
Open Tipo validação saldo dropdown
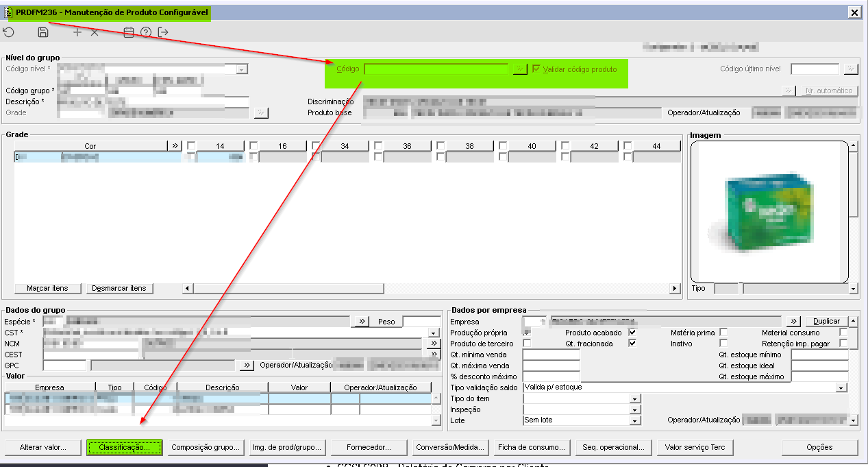(841, 387)
